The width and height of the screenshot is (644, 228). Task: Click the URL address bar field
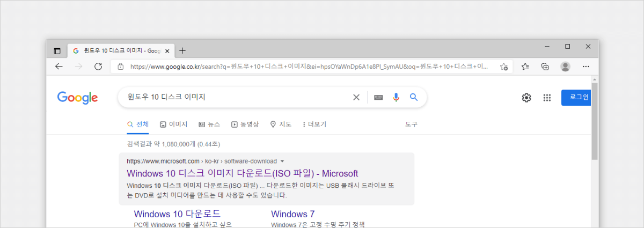pos(311,67)
